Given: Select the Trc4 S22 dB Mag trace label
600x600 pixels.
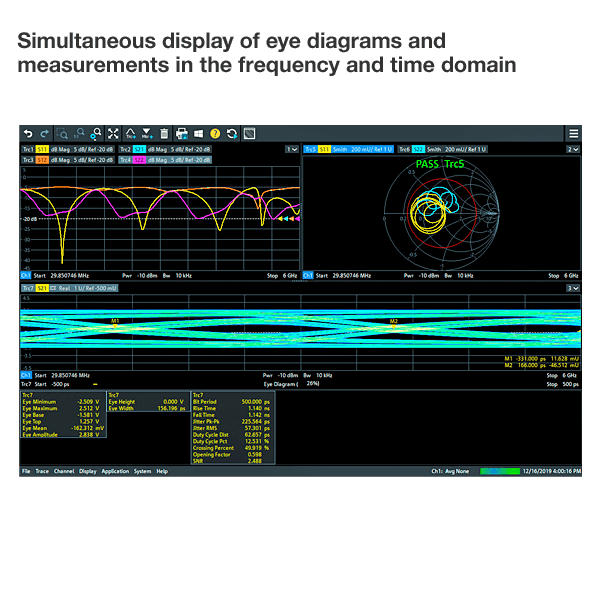Looking at the screenshot, I should click(x=165, y=160).
